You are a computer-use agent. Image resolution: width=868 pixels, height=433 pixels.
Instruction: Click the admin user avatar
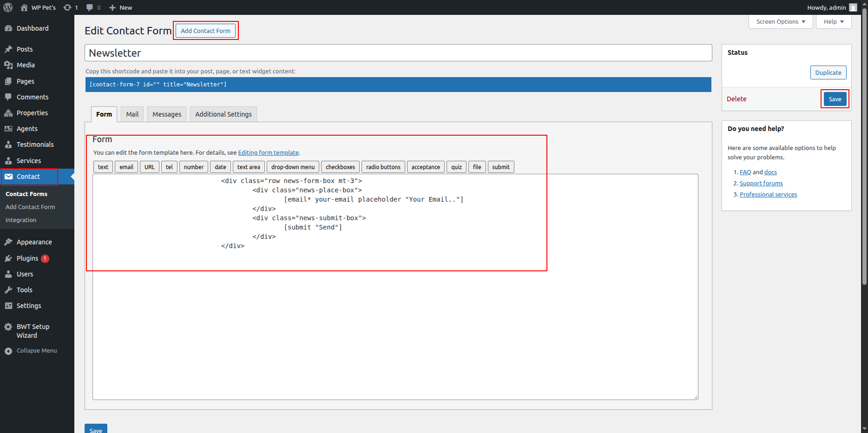click(853, 7)
